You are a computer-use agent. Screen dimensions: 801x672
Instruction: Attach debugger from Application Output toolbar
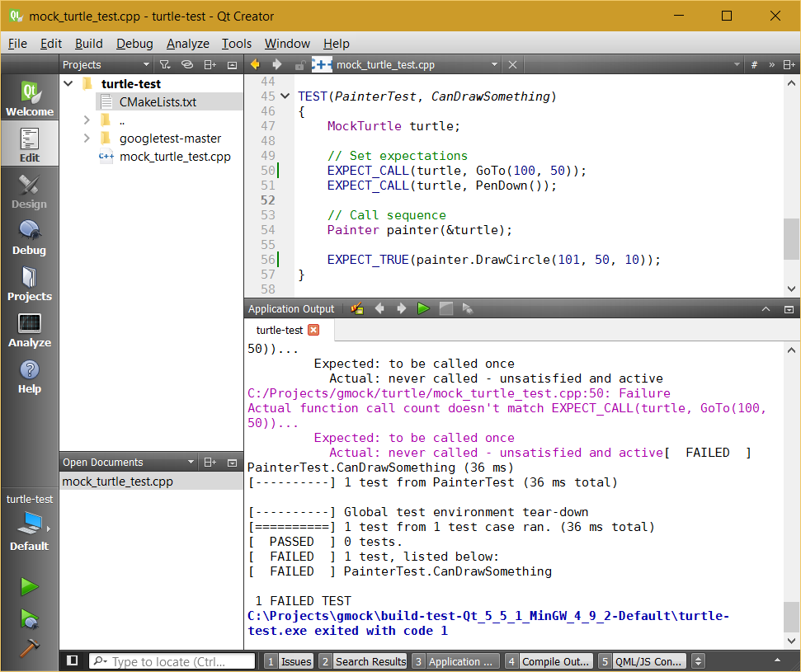tap(468, 308)
